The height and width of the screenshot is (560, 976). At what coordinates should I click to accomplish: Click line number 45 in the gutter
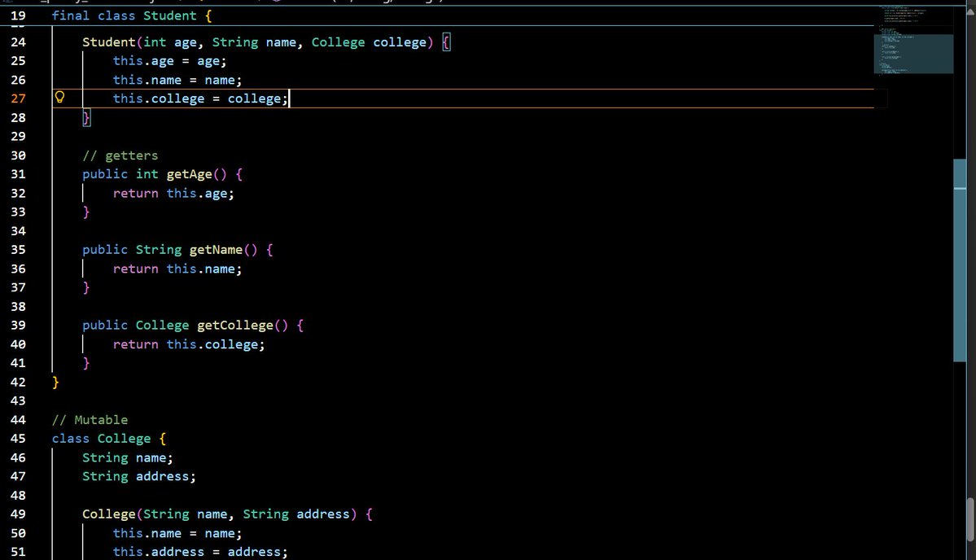18,439
